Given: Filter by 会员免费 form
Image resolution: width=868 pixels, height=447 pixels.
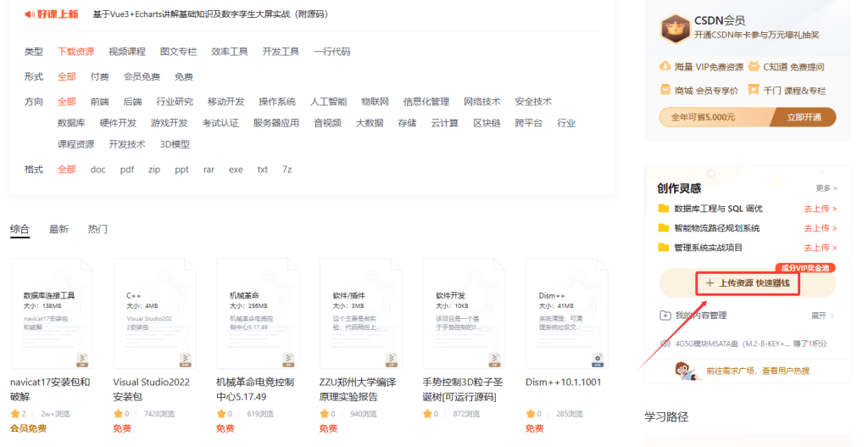Looking at the screenshot, I should tap(142, 77).
